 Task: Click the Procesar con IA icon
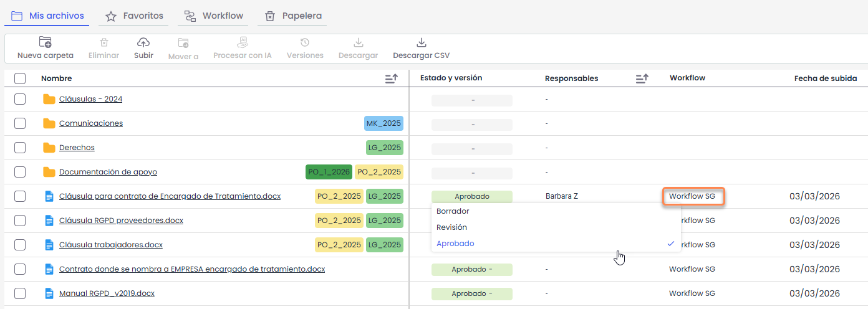[x=243, y=42]
